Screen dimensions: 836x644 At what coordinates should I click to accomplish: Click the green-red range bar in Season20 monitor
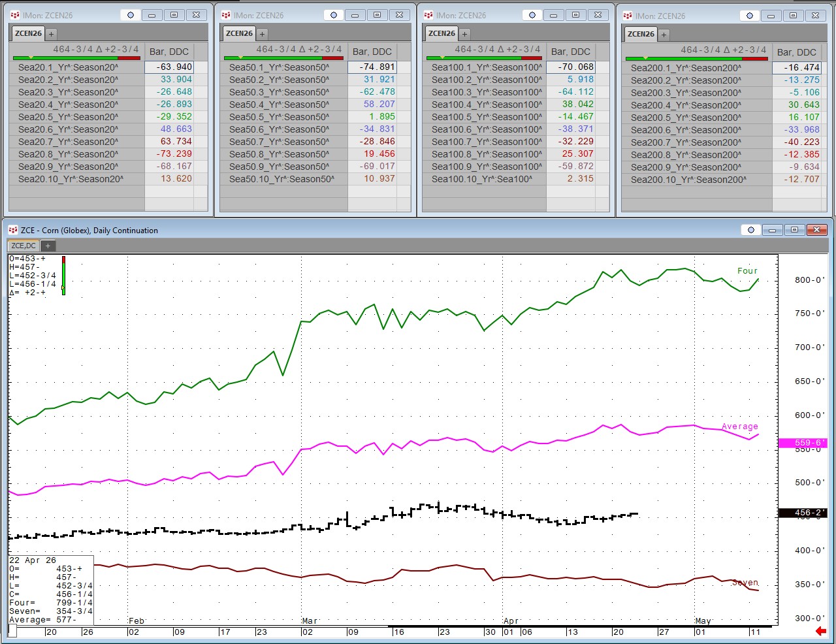pos(76,58)
